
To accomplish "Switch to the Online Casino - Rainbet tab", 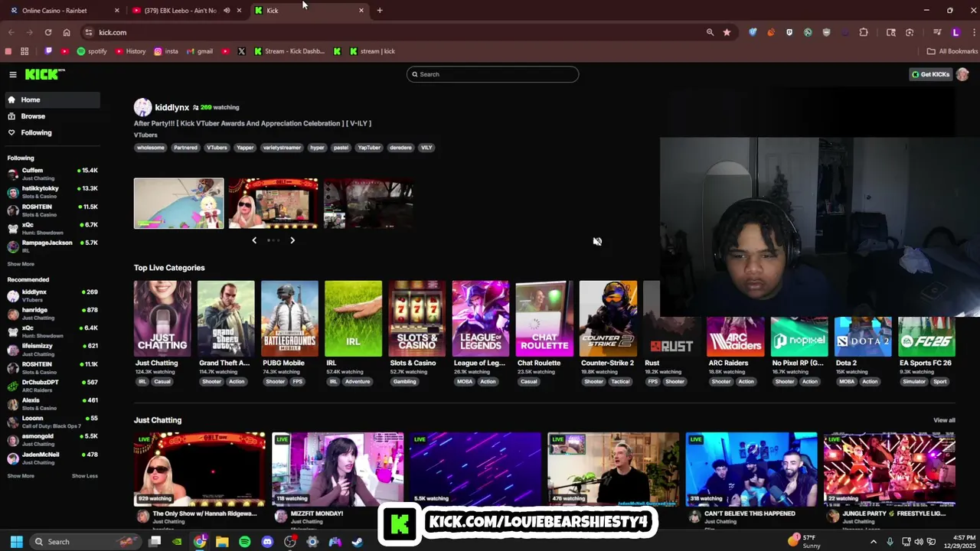I will coord(64,11).
